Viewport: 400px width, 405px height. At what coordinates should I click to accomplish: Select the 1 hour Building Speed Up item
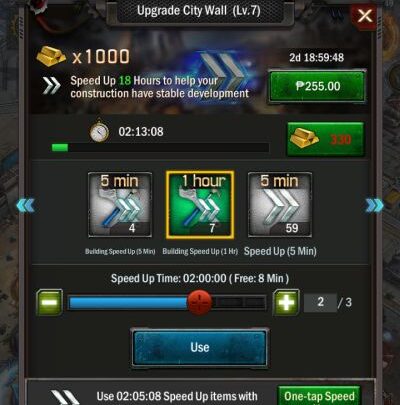200,205
